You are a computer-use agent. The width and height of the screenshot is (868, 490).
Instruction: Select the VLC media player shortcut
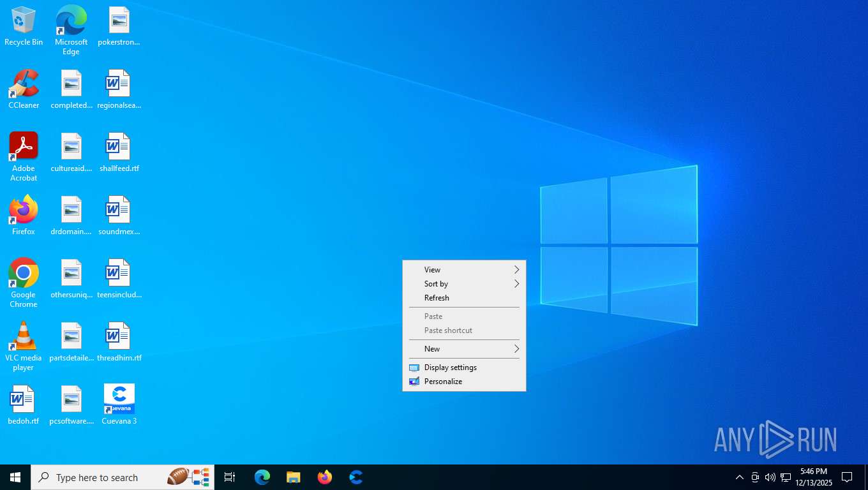(x=24, y=346)
